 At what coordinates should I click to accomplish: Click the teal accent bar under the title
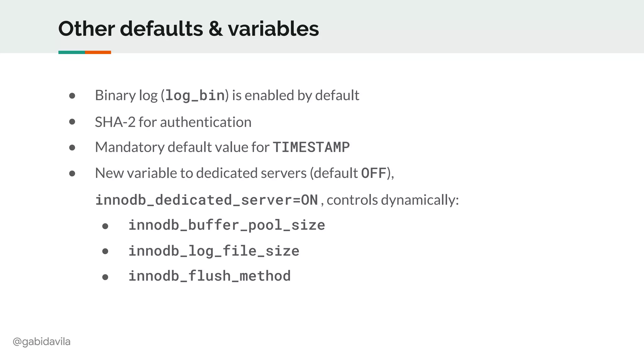pos(71,52)
